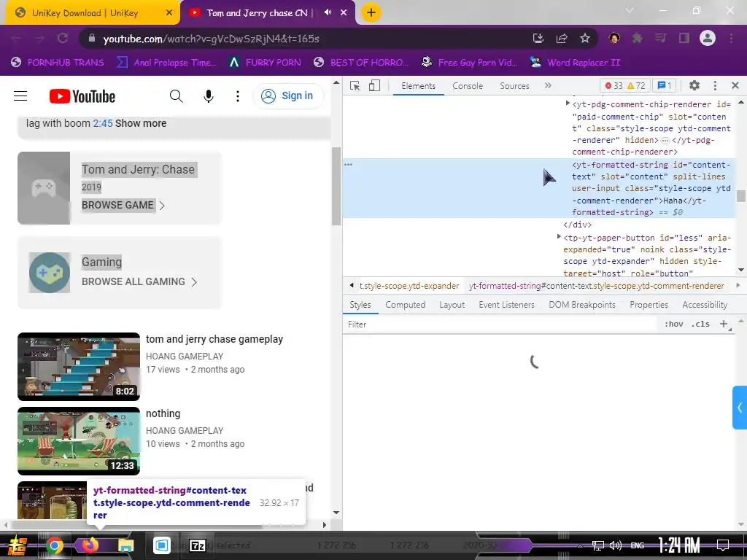Expand the tp-yt-paper-button node
The height and width of the screenshot is (560, 747).
559,237
